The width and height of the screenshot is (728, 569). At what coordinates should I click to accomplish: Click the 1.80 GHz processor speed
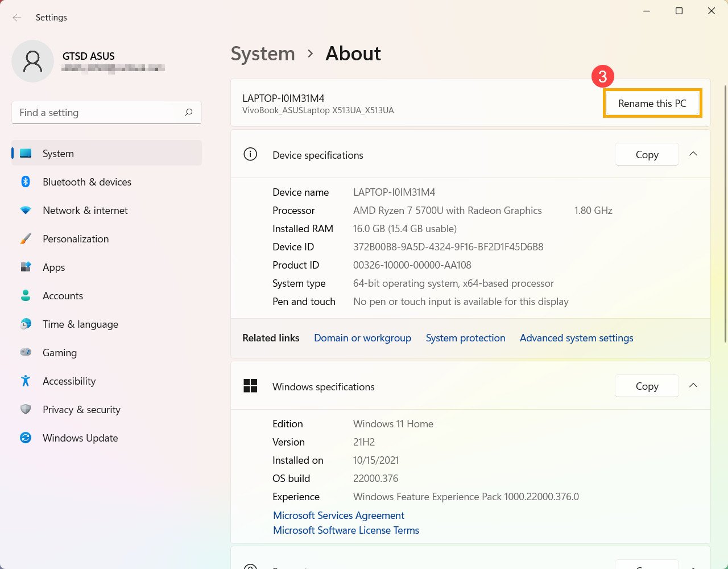click(x=593, y=211)
